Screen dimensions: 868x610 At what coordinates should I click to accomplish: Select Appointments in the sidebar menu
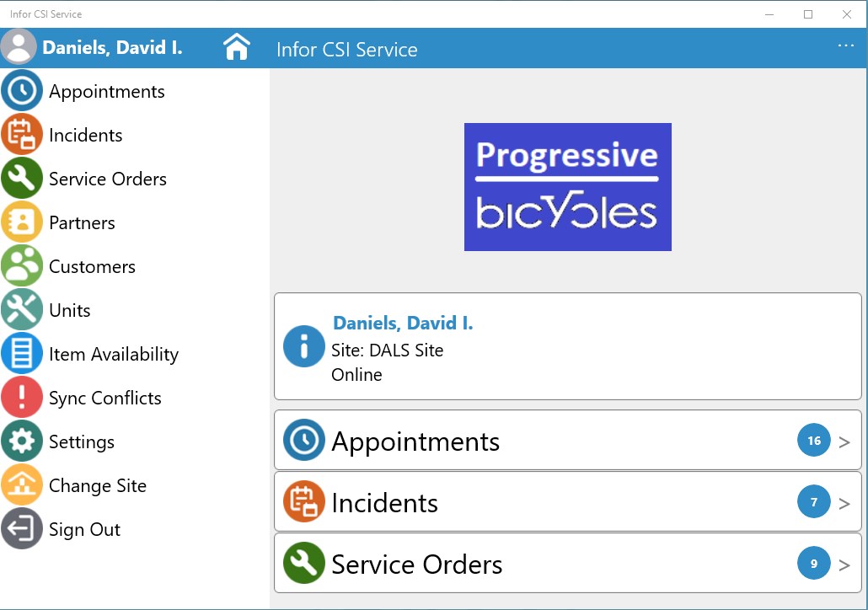point(106,91)
